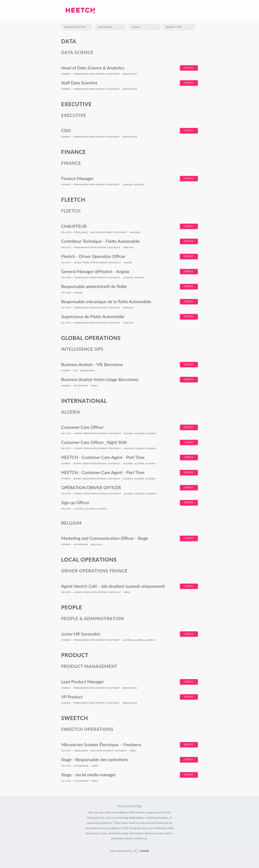Apply for General Manager @Fleetch - Angola

pos(189,272)
